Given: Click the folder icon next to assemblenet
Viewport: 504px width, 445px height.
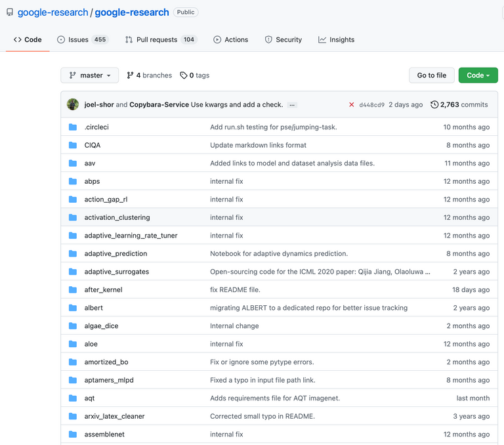Looking at the screenshot, I should click(x=73, y=434).
